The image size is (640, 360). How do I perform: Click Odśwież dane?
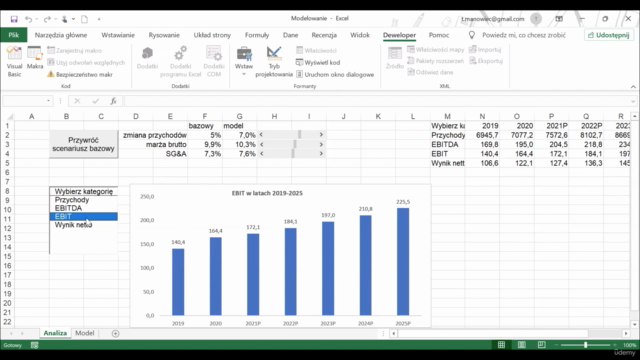tap(430, 72)
